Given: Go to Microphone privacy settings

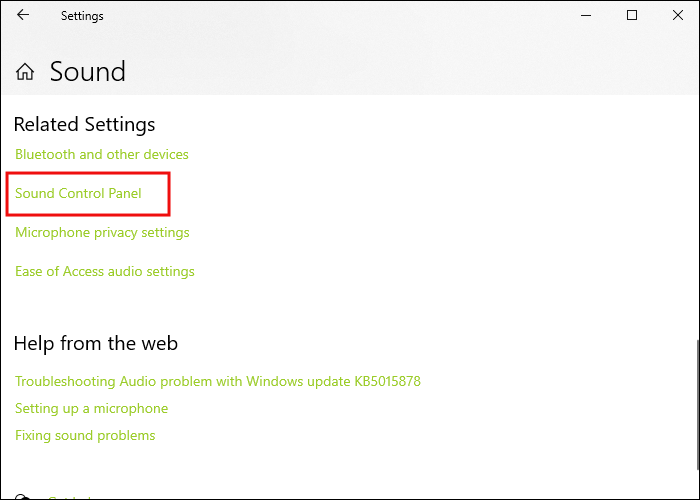Looking at the screenshot, I should coord(102,233).
